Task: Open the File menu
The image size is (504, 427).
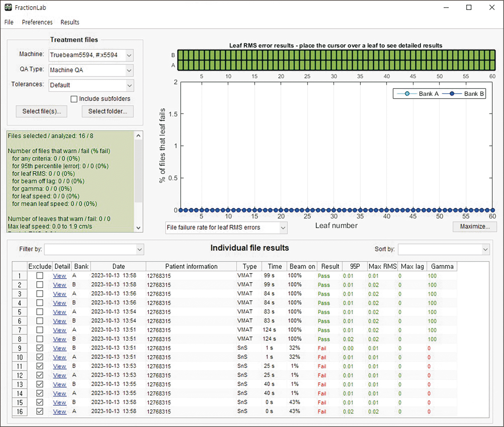Action: click(9, 22)
